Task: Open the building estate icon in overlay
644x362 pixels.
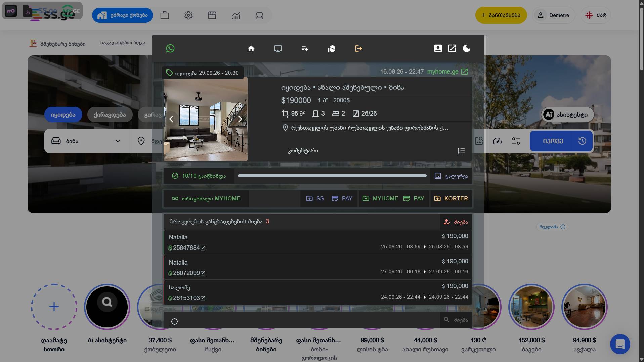Action: (x=332, y=49)
